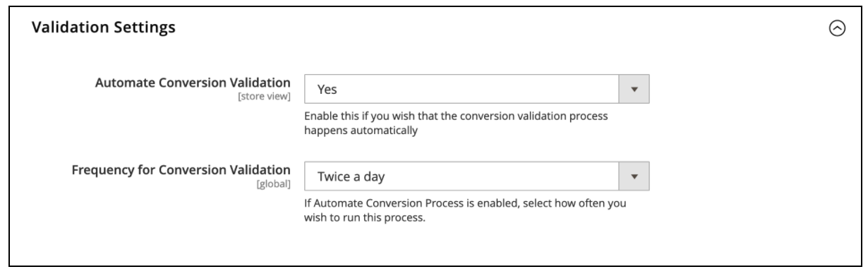Collapse the Validation Settings section using circle chevron

tap(837, 28)
